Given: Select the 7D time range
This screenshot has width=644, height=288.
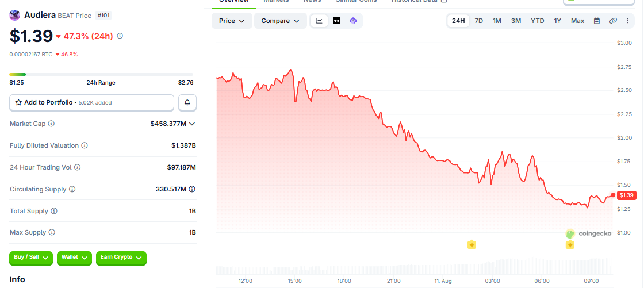Looking at the screenshot, I should point(479,21).
